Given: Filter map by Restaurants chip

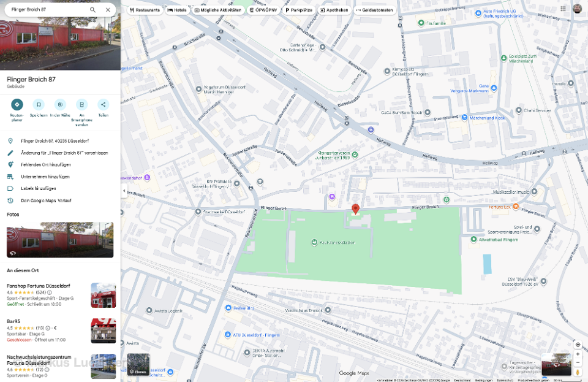Looking at the screenshot, I should point(145,10).
